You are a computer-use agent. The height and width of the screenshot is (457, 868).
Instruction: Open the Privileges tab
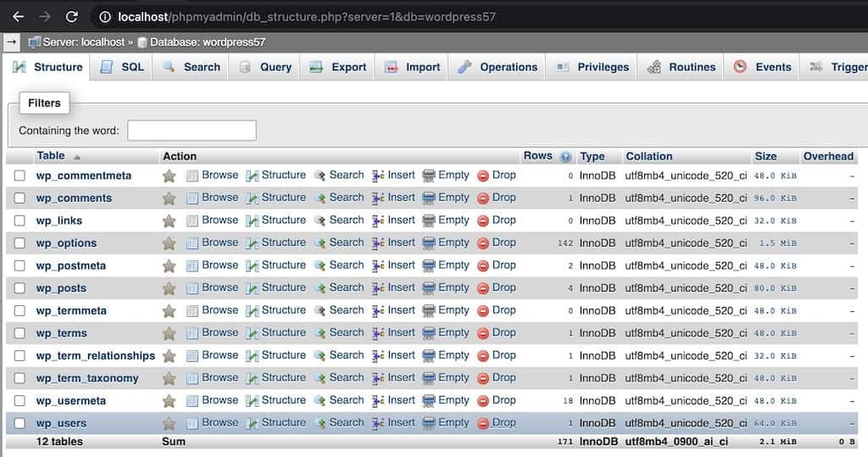(593, 67)
